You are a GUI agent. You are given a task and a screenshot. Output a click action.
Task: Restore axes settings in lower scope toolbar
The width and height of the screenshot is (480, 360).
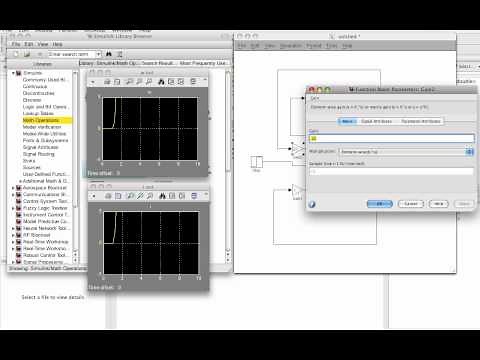pos(182,196)
